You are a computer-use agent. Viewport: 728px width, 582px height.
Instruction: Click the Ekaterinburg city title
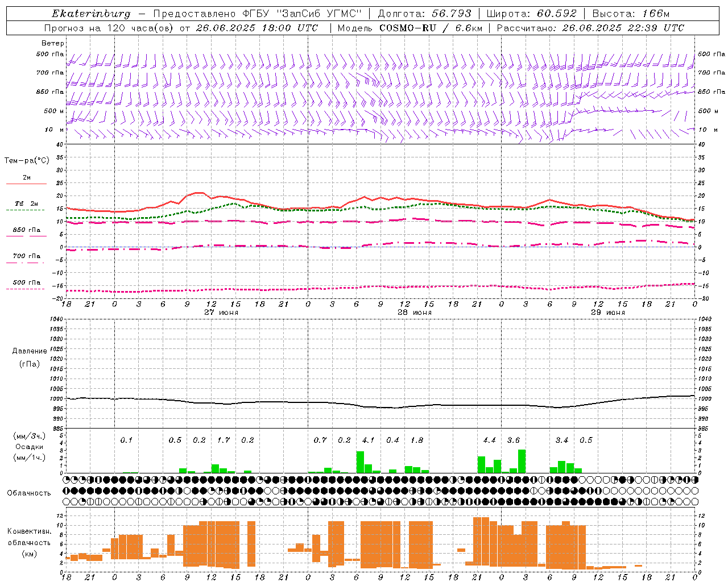pyautogui.click(x=91, y=14)
